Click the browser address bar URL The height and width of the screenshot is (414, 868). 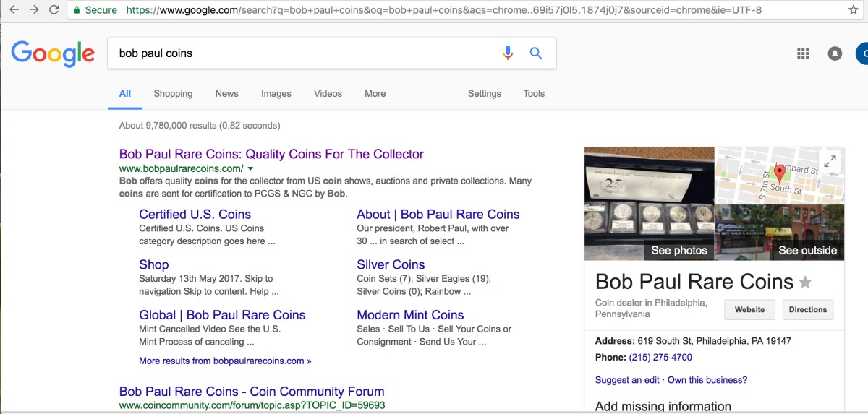[x=443, y=10]
